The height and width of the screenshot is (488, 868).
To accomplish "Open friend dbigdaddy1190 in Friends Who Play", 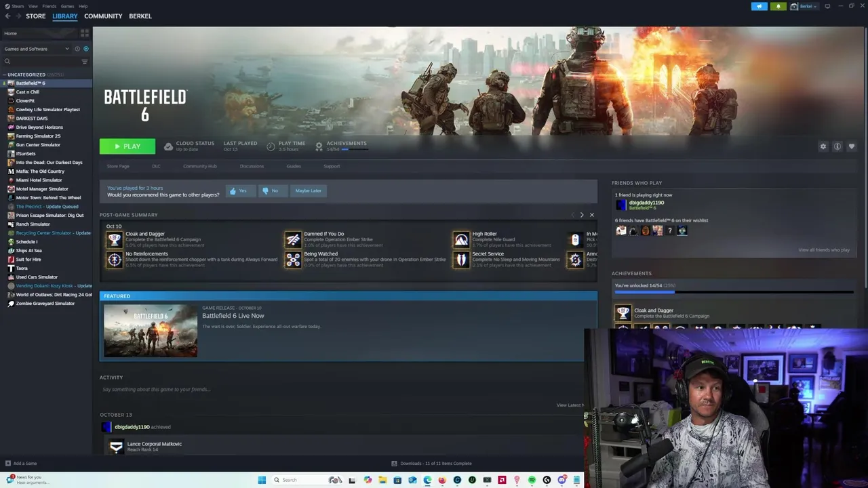I will coord(639,205).
